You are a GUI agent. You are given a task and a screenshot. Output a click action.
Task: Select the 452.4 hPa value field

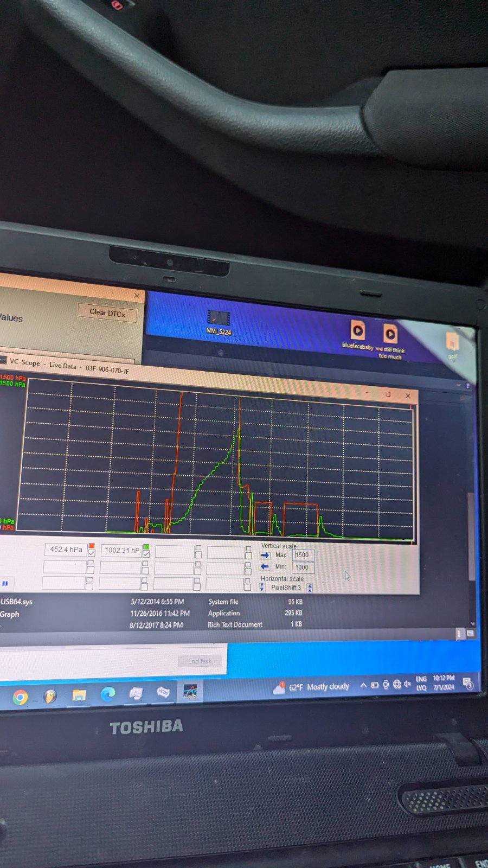pyautogui.click(x=66, y=549)
